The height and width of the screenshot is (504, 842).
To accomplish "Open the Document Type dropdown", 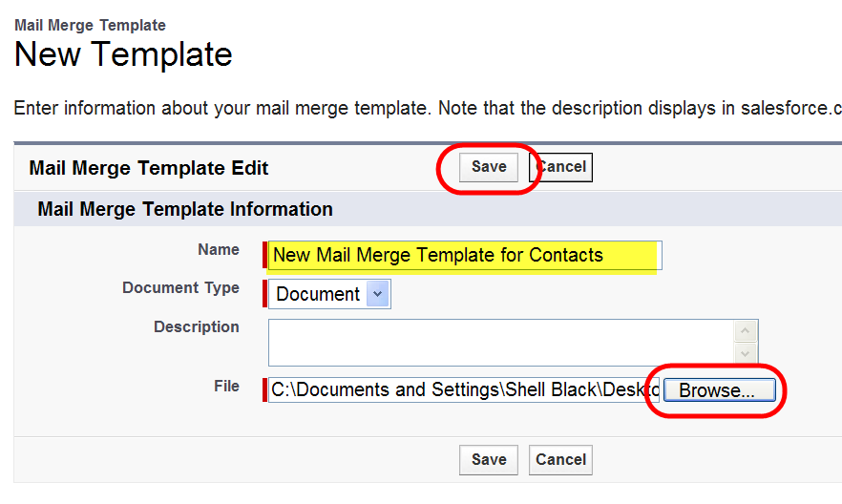I will pos(329,294).
